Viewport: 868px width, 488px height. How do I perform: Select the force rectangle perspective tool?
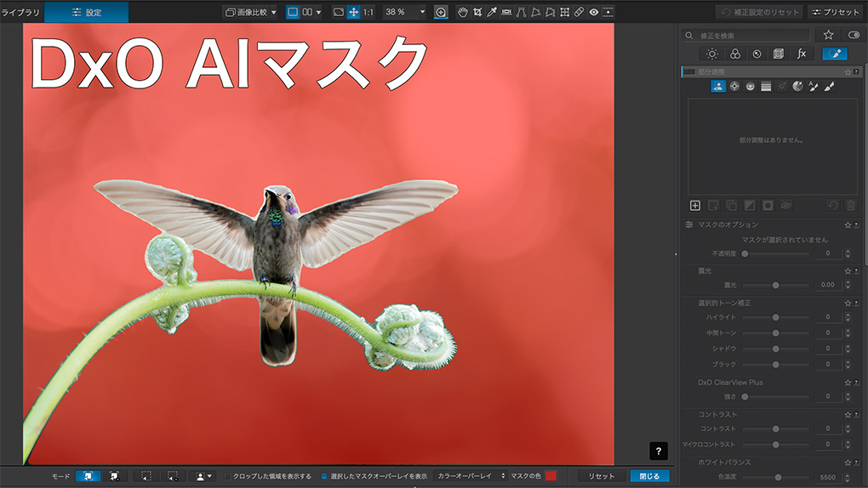pos(535,12)
